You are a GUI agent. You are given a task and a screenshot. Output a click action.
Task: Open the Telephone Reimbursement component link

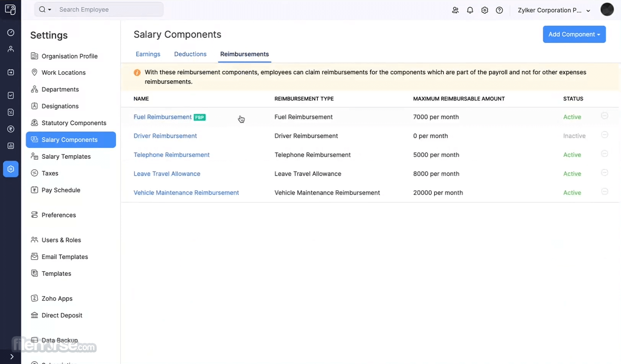point(172,155)
